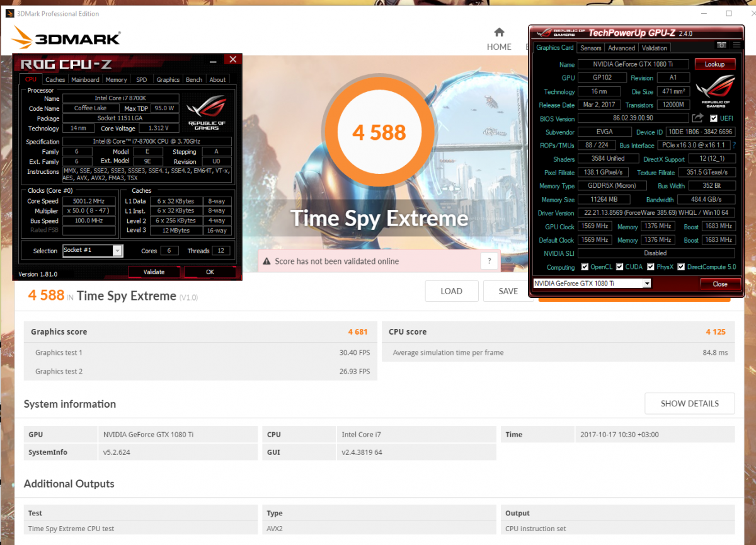Switch to CPU-Z Mainboard tab
Screen dimensions: 756x545
85,79
